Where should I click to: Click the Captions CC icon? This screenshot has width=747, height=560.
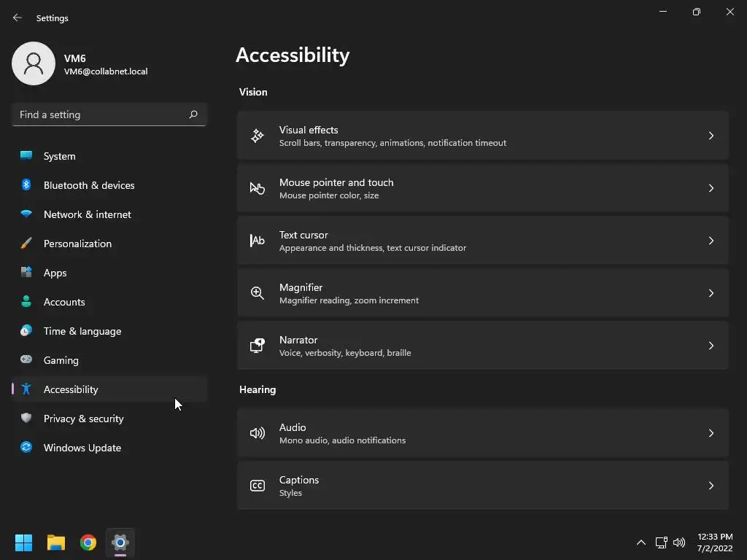pyautogui.click(x=257, y=486)
